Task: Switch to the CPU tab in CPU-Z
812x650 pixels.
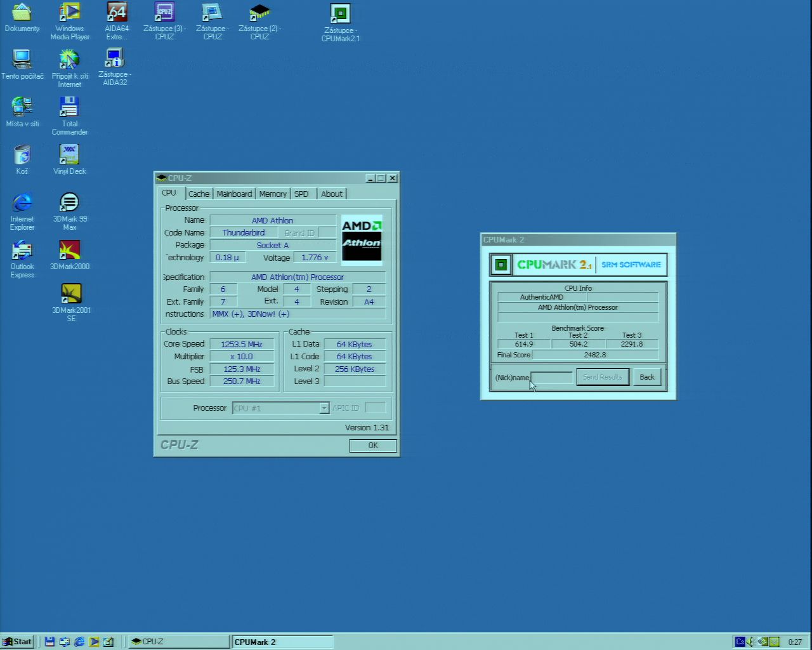Action: [x=169, y=193]
